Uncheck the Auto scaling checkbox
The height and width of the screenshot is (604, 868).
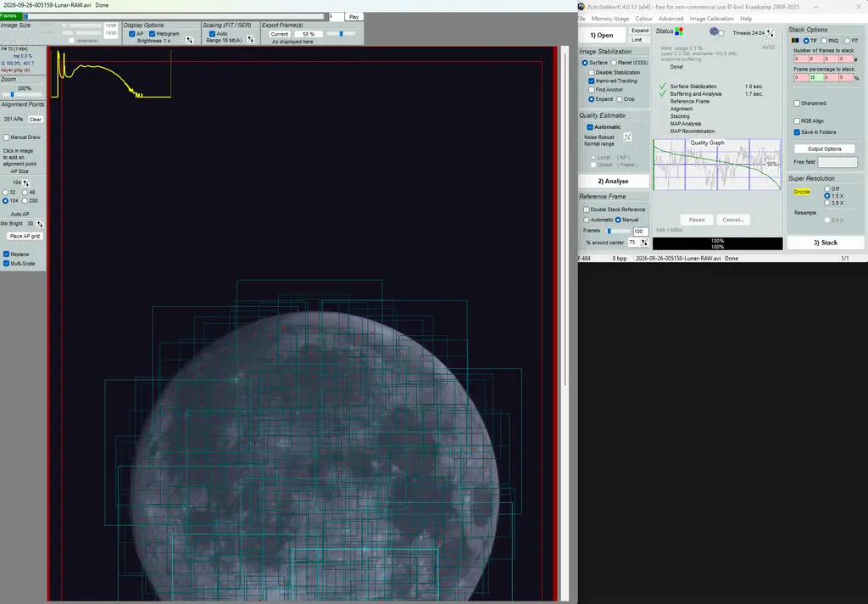212,34
